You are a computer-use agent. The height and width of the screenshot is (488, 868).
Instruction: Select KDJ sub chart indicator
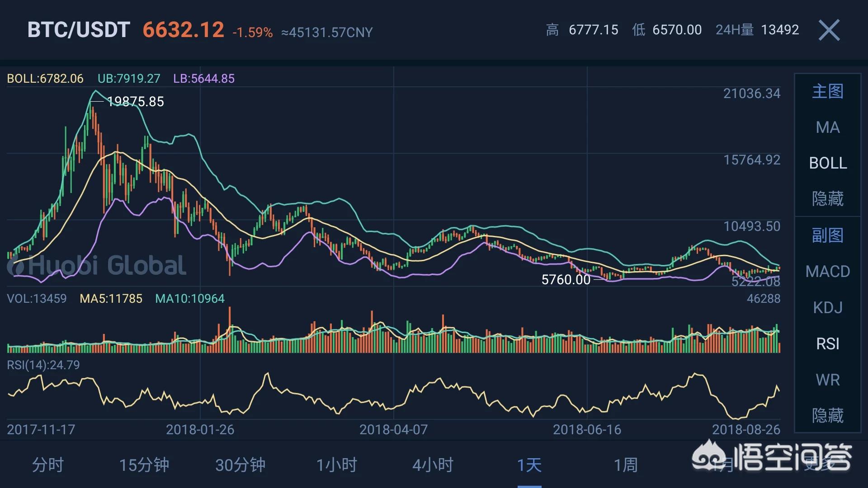coord(828,308)
